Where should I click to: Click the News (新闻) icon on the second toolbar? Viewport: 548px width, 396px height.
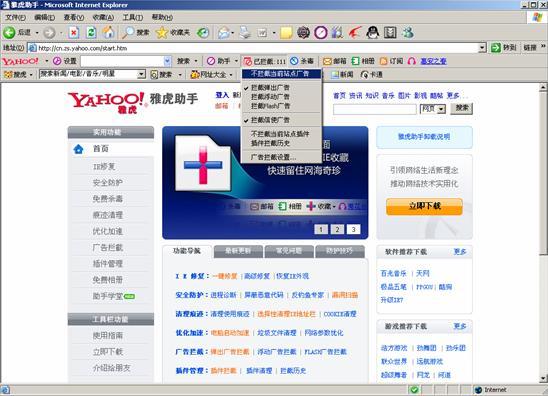[x=342, y=74]
